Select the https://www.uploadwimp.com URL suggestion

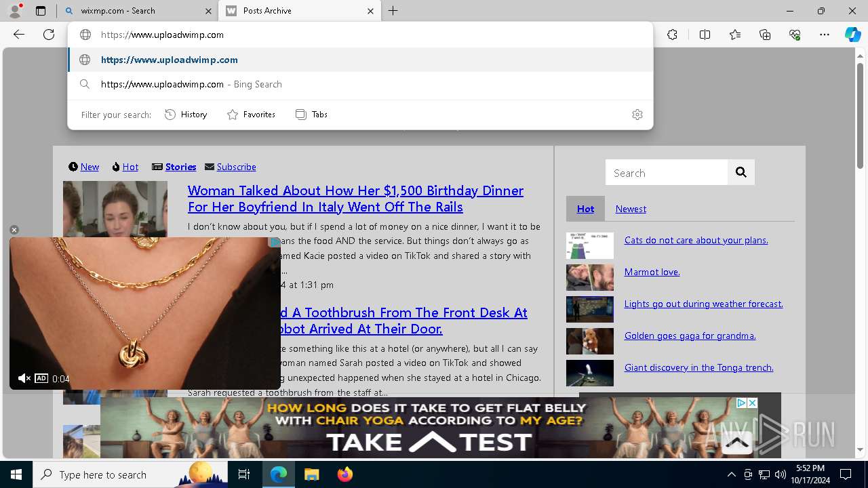pos(360,60)
